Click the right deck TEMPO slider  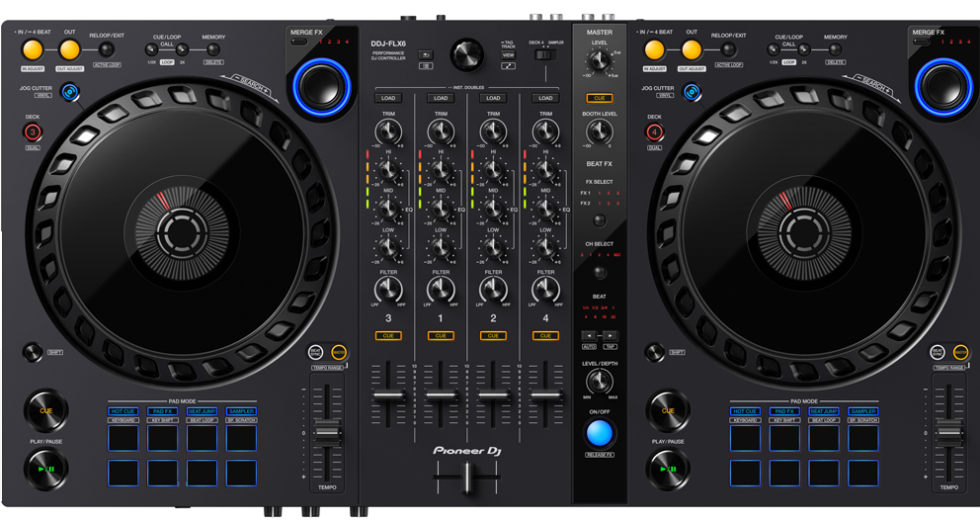point(948,433)
